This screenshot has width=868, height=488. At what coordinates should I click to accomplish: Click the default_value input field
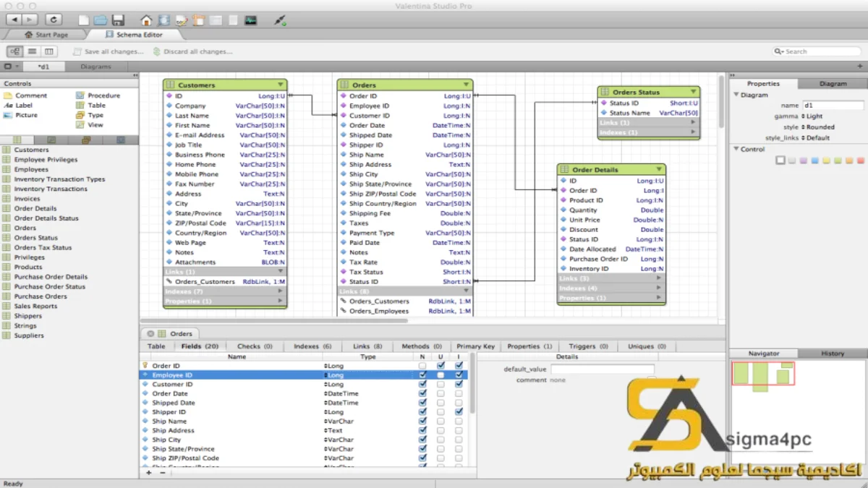click(603, 369)
